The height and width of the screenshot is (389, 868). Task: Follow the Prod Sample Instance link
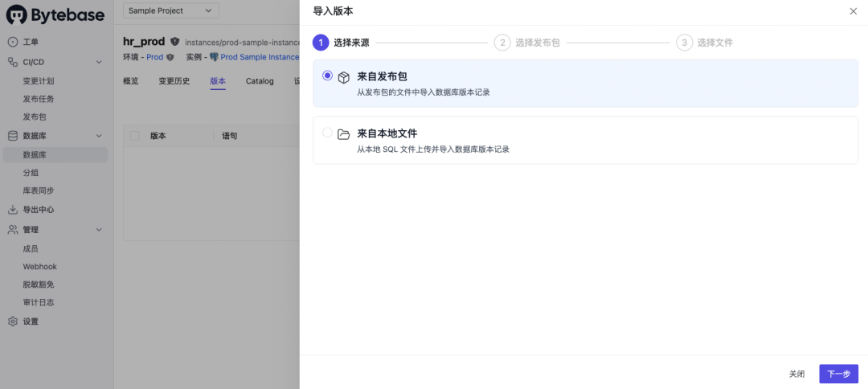point(260,57)
